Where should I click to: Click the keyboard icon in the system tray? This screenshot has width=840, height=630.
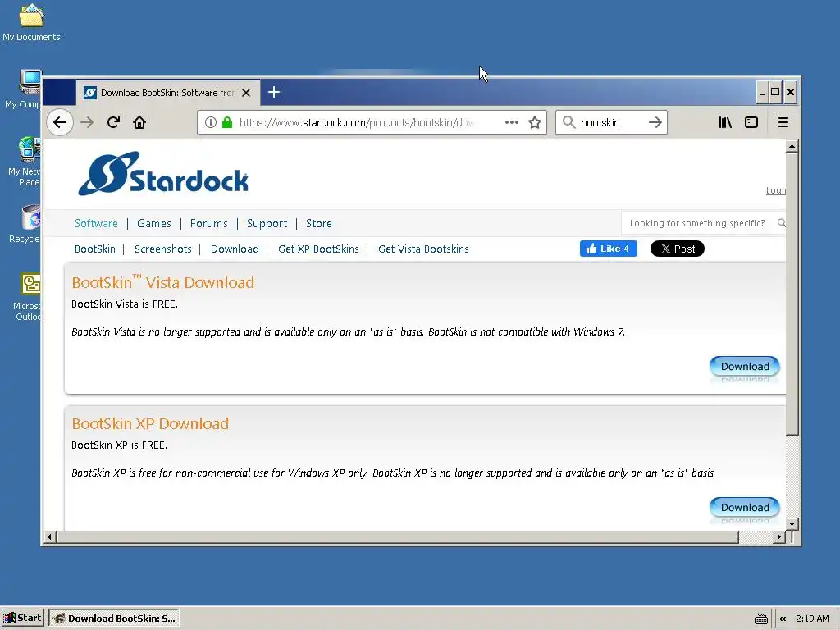(760, 619)
